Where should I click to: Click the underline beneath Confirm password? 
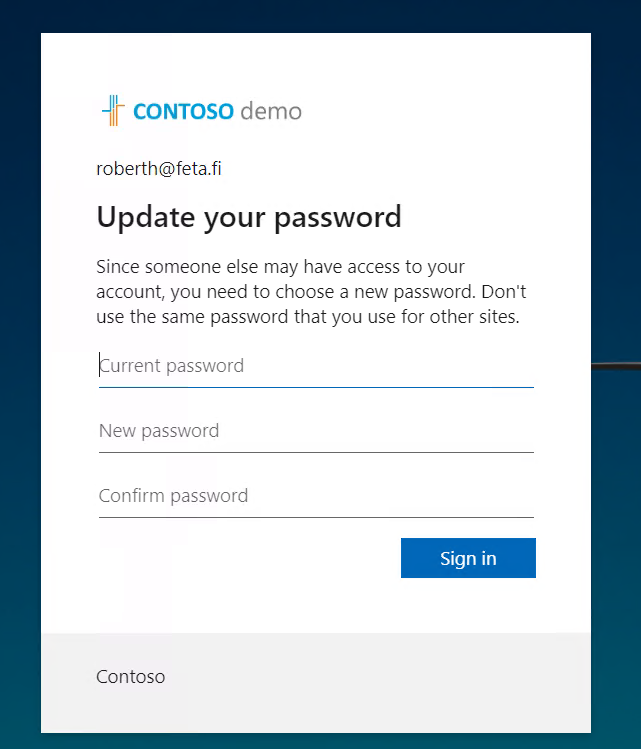[316, 517]
